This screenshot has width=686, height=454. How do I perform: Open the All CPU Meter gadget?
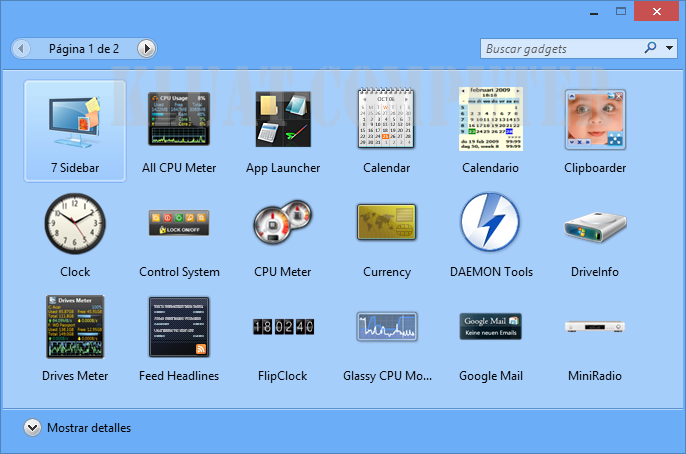tap(179, 120)
